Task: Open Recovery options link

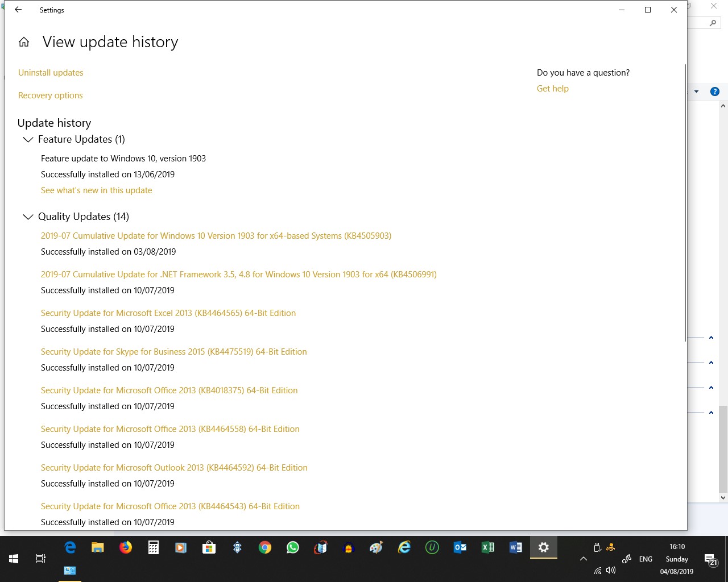Action: pos(51,95)
